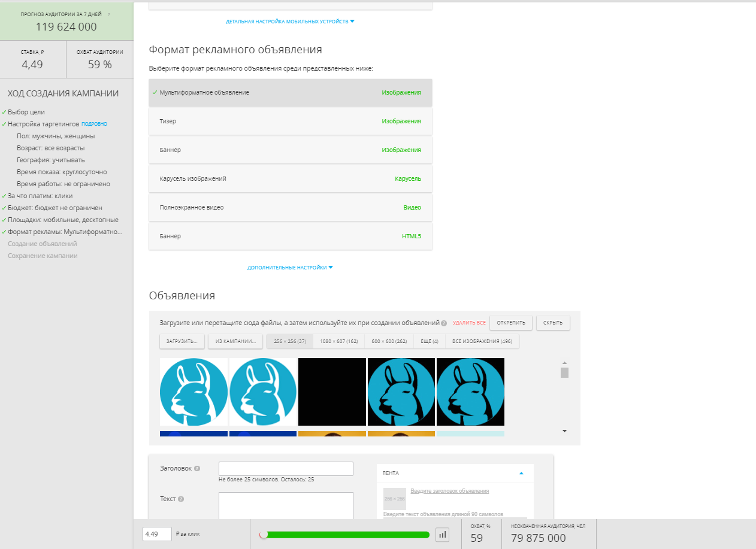Select the last black-background llama logo
756x549 pixels.
coord(470,392)
